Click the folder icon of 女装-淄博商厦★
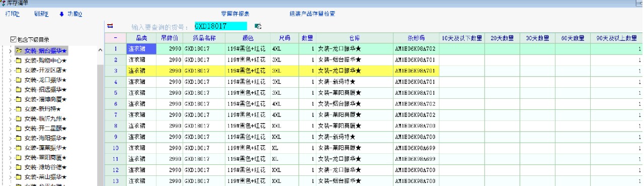The width and height of the screenshot is (644, 186). [18, 99]
